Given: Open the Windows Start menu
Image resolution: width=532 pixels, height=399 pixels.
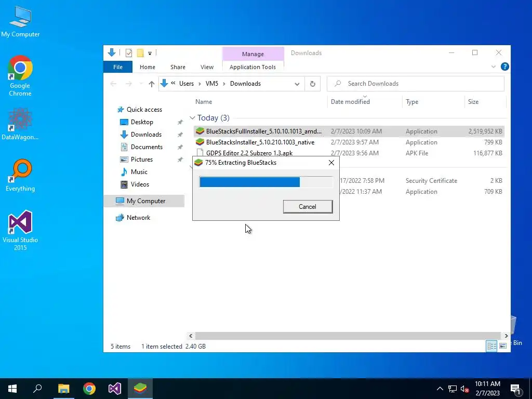Looking at the screenshot, I should click(x=12, y=389).
